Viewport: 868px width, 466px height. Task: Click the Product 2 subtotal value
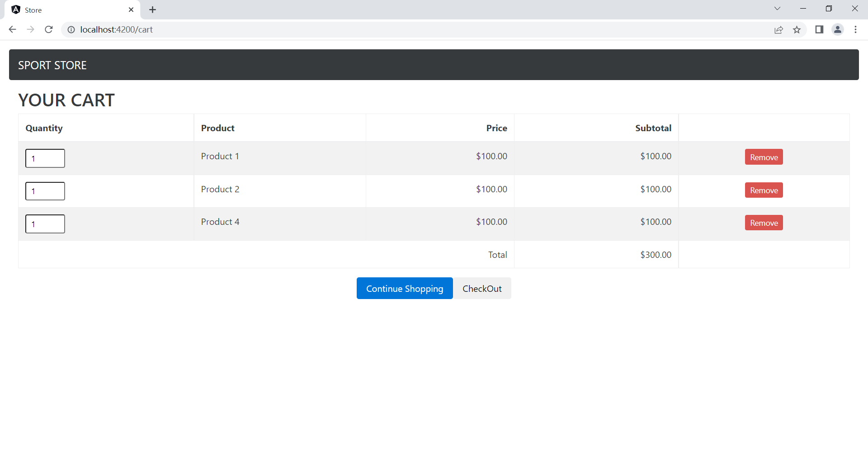656,189
